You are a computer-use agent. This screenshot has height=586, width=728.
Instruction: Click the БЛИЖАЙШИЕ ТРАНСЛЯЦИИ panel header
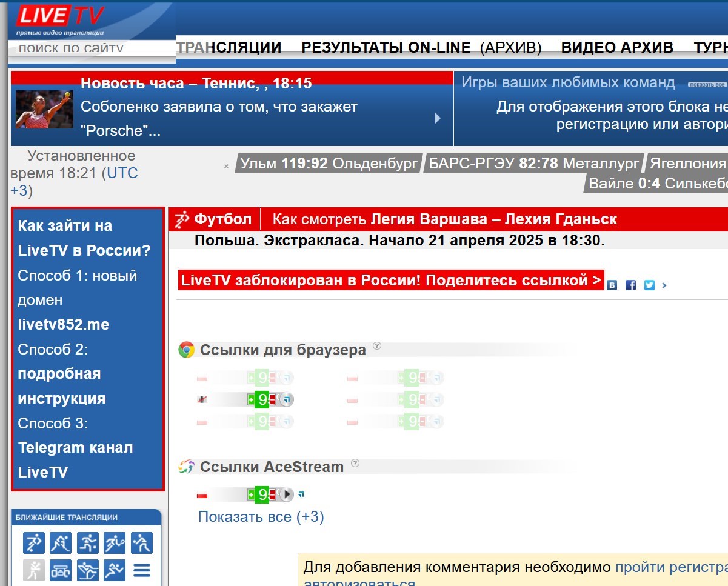coord(86,518)
